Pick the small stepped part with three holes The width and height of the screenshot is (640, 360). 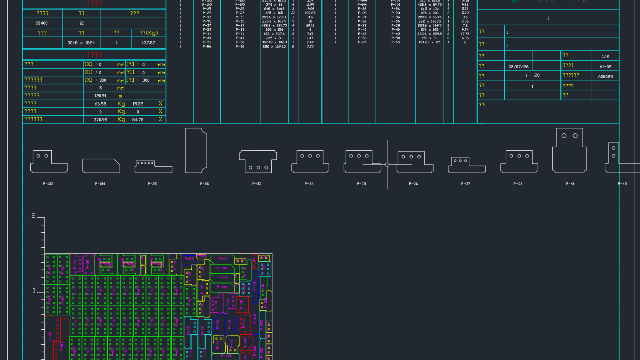click(467, 165)
